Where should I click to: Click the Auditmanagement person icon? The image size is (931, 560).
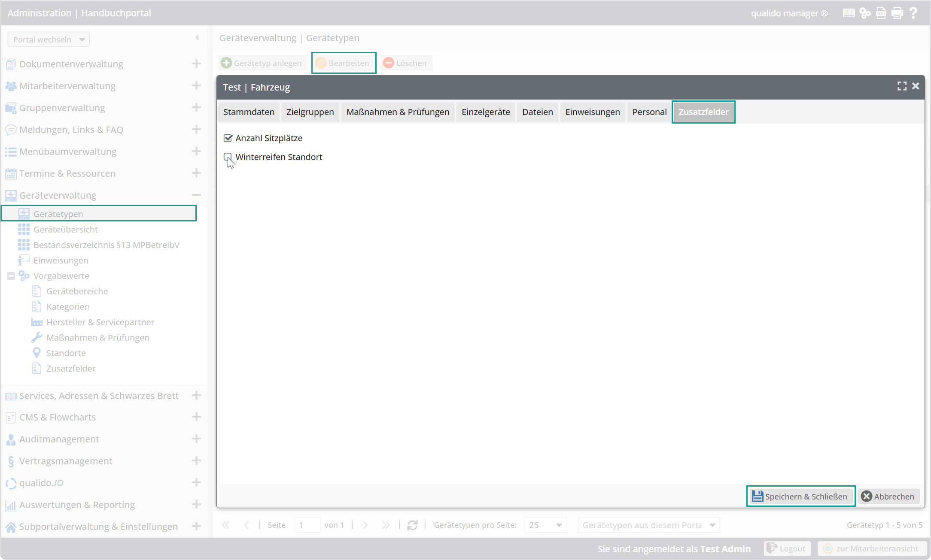[x=11, y=439]
